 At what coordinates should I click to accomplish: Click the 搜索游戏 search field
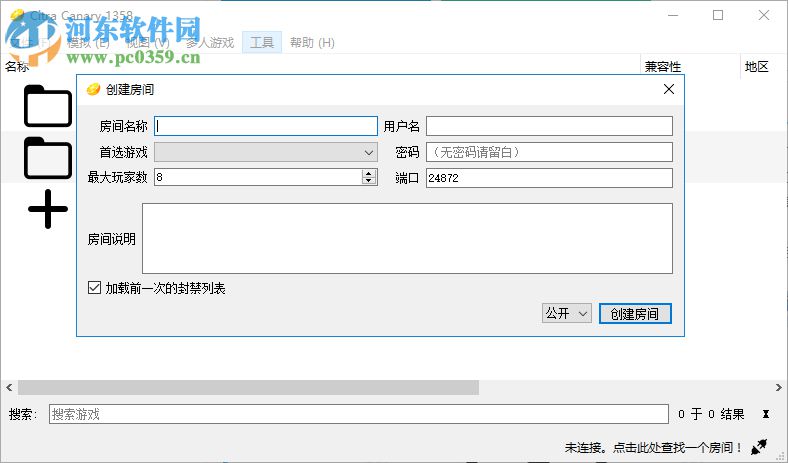point(358,414)
